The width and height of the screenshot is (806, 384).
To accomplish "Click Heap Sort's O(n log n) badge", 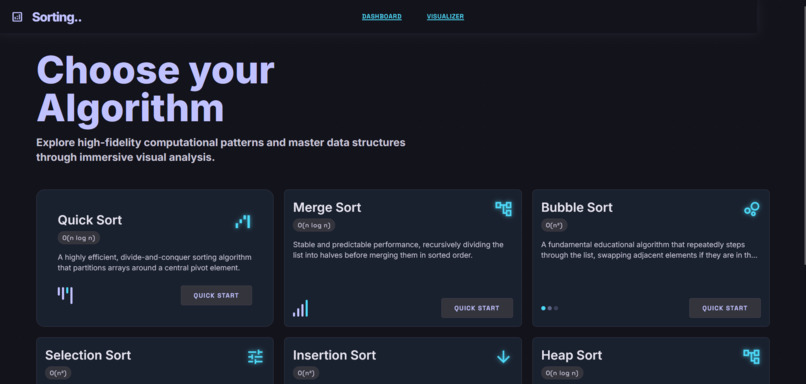I will [x=562, y=373].
